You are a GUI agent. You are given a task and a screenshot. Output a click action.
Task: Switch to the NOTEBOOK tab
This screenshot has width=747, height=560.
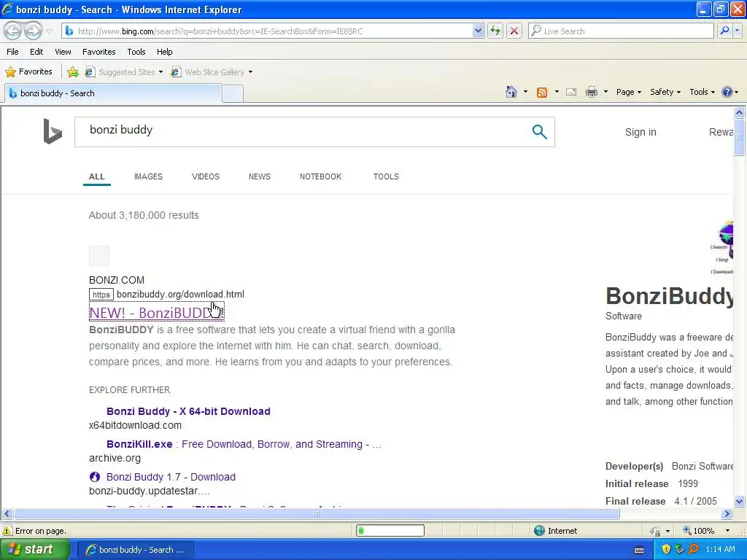[321, 176]
